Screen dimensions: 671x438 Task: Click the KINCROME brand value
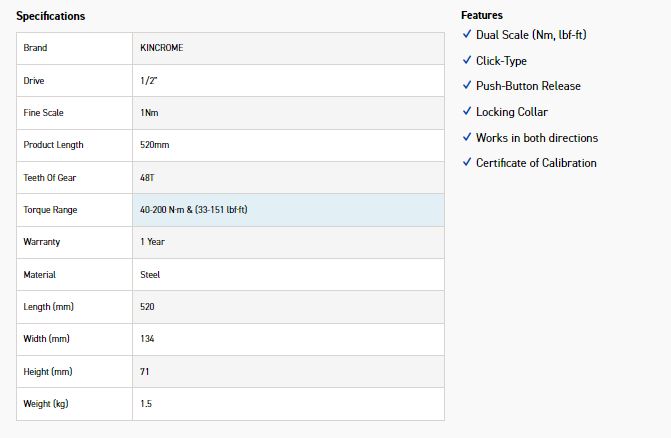point(160,48)
